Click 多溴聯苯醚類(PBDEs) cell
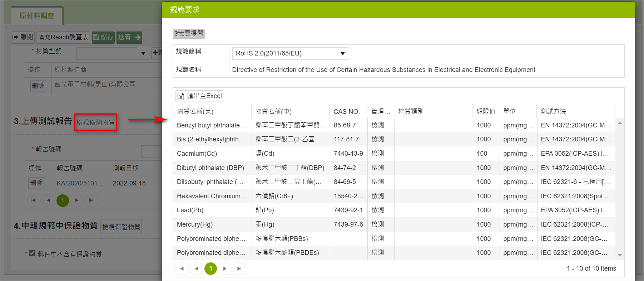 point(291,253)
